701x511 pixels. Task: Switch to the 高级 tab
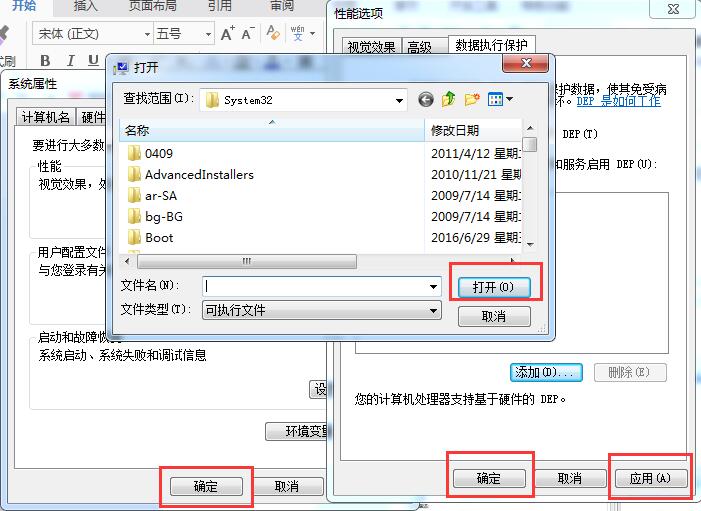[419, 46]
